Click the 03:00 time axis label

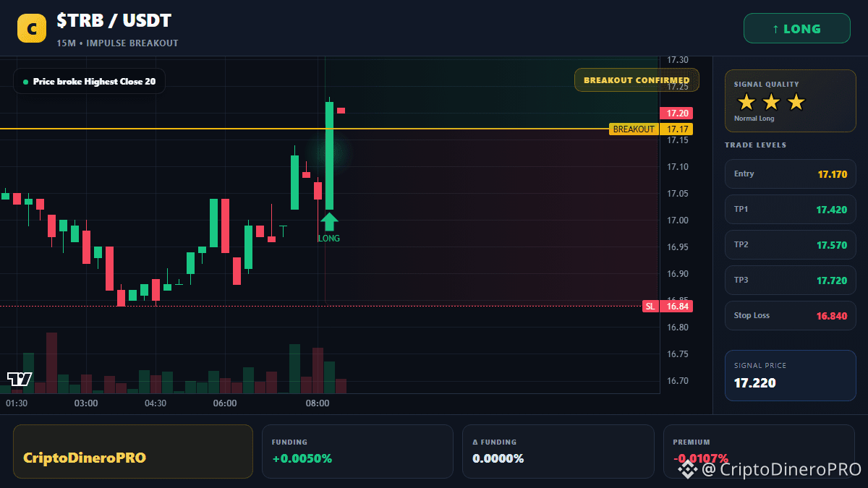click(86, 403)
